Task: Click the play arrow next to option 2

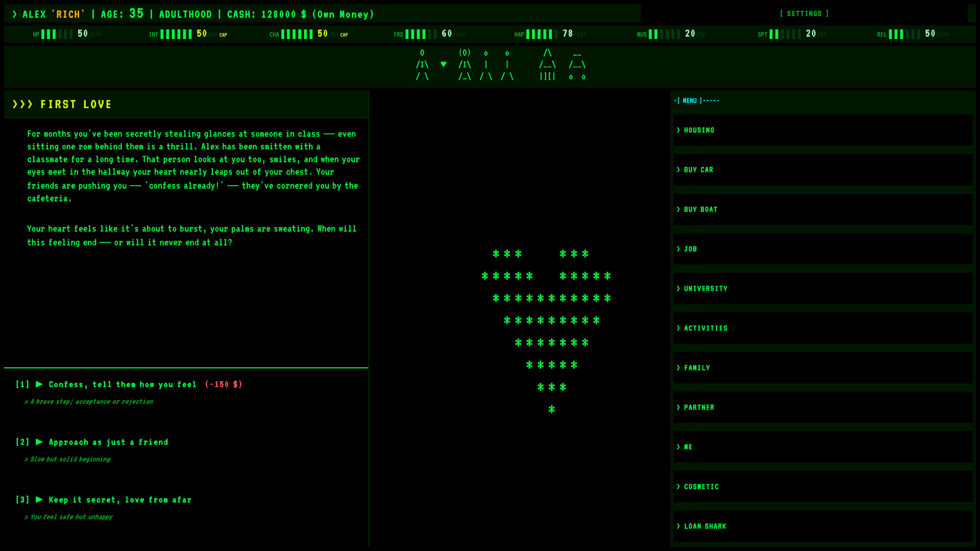Action: [39, 442]
